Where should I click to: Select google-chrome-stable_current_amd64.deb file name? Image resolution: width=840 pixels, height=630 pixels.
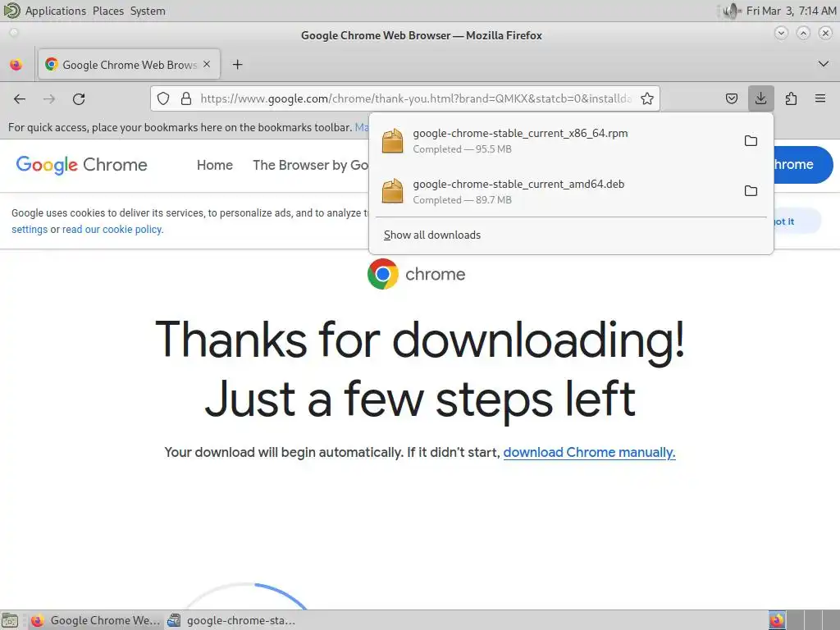coord(518,185)
